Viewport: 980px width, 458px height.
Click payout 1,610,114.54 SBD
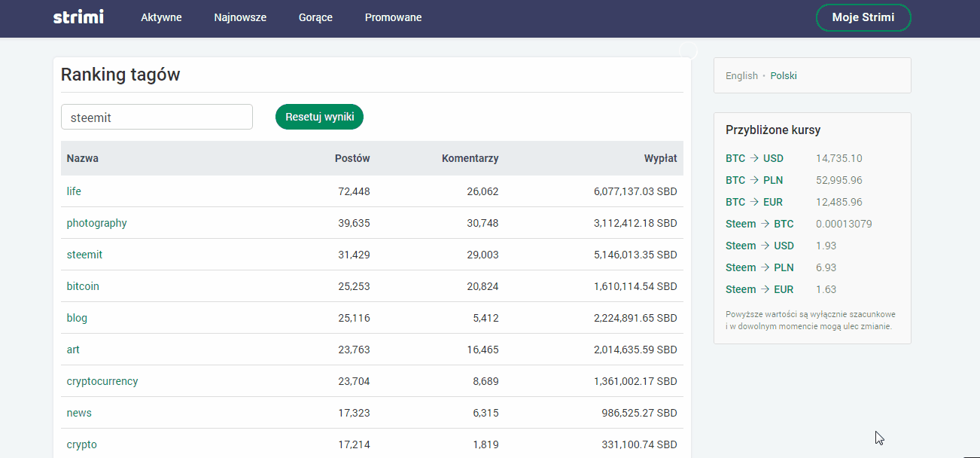[635, 286]
